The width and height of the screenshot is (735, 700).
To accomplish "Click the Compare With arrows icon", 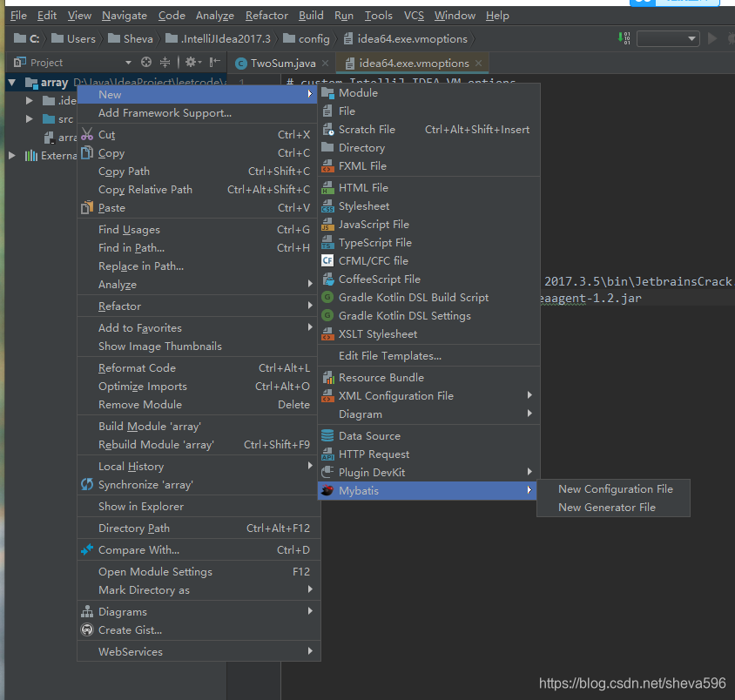I will tap(87, 549).
